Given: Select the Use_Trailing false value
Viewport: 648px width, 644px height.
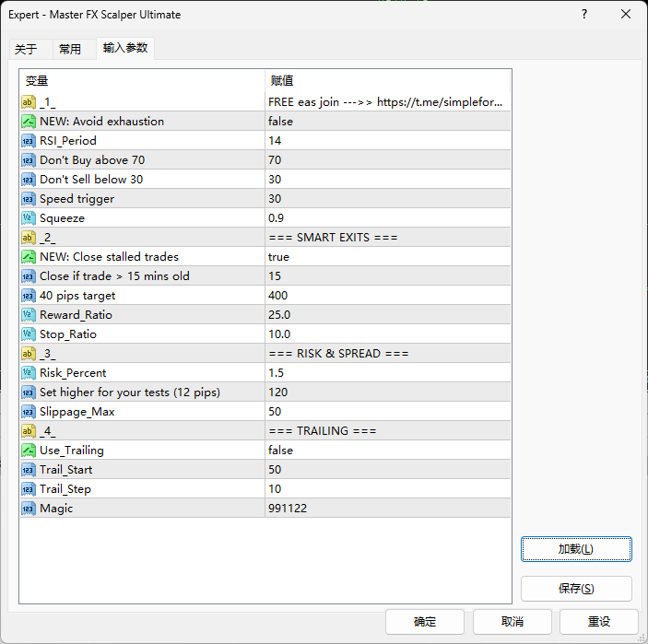Looking at the screenshot, I should (x=280, y=451).
